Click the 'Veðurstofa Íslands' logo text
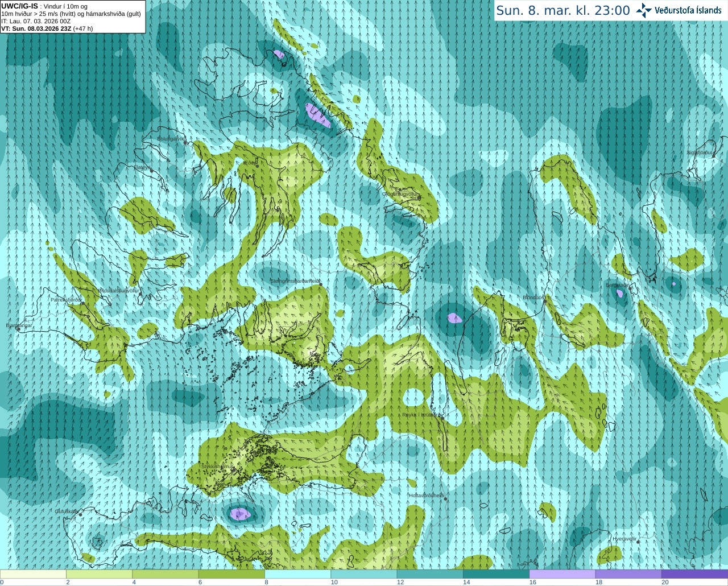The width and height of the screenshot is (728, 586). click(688, 10)
